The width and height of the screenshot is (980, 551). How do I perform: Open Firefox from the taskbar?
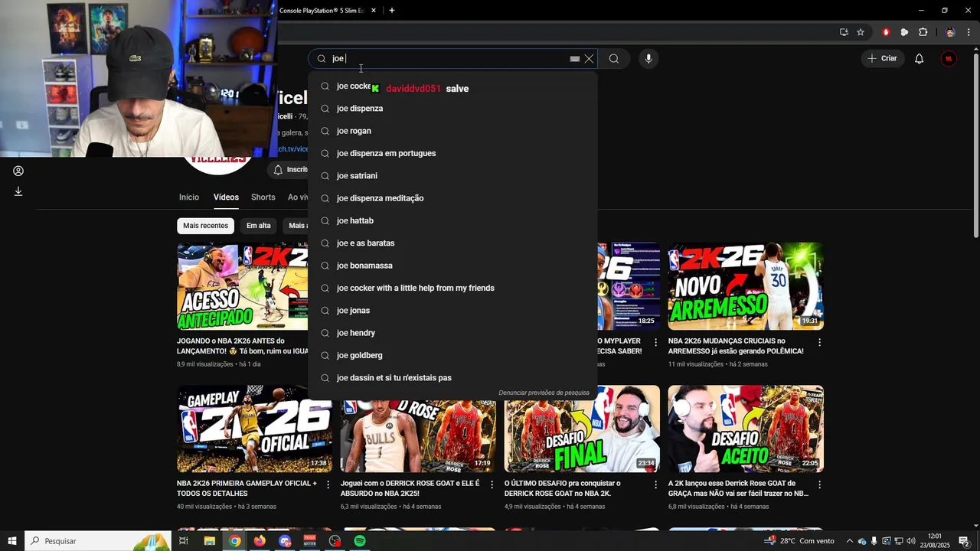[260, 541]
